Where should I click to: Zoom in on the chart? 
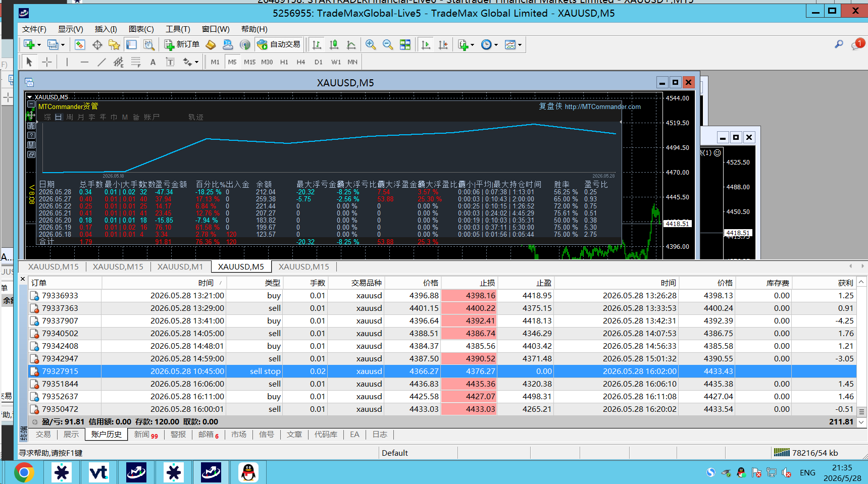[x=371, y=44]
